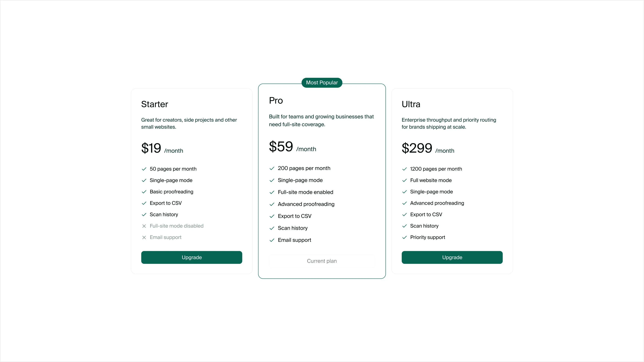The width and height of the screenshot is (644, 362).
Task: Click checkmark beside 50 pages per month
Action: 144,169
